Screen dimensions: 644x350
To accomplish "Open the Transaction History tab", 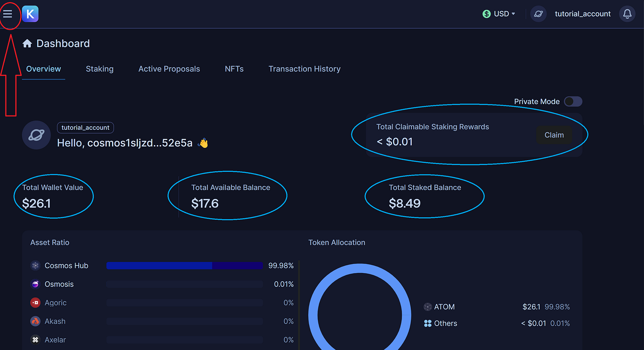I will click(304, 69).
